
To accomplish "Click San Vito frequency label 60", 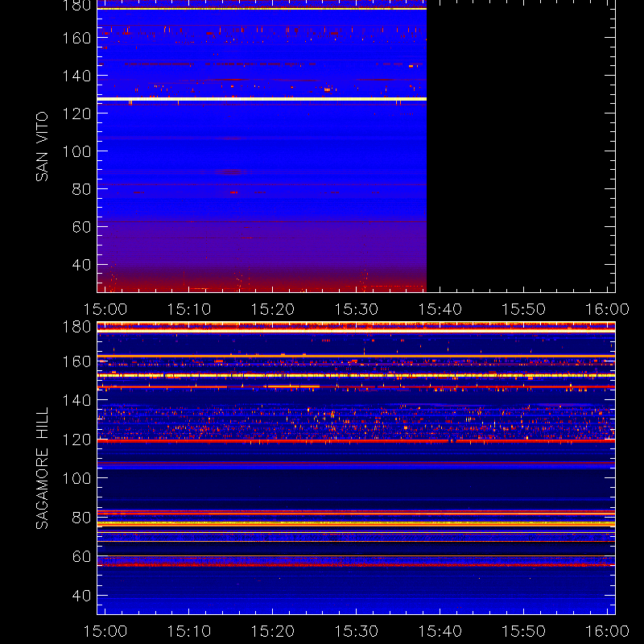I will point(81,227).
